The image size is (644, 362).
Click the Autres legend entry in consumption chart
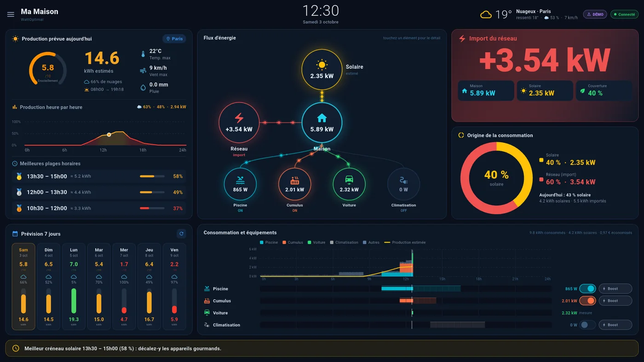coord(371,243)
